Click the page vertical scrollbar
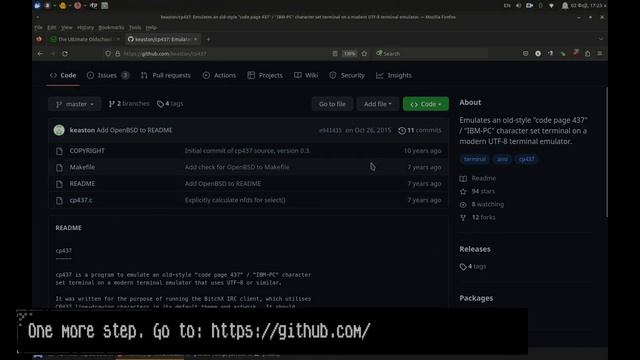This screenshot has width=640, height=360. point(607,152)
